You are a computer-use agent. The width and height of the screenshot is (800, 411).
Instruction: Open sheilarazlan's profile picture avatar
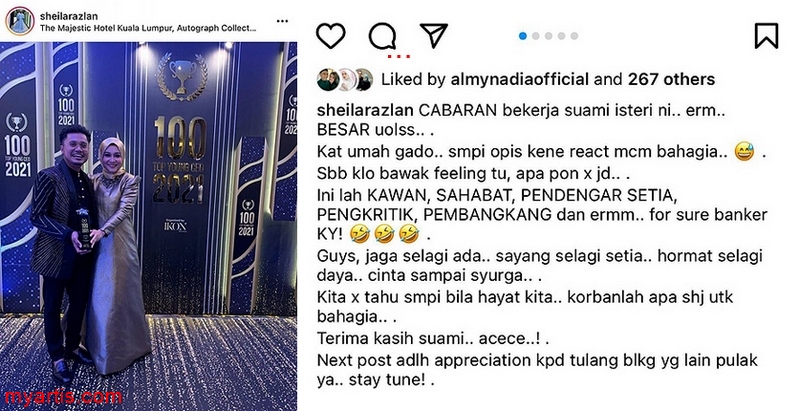tap(19, 21)
